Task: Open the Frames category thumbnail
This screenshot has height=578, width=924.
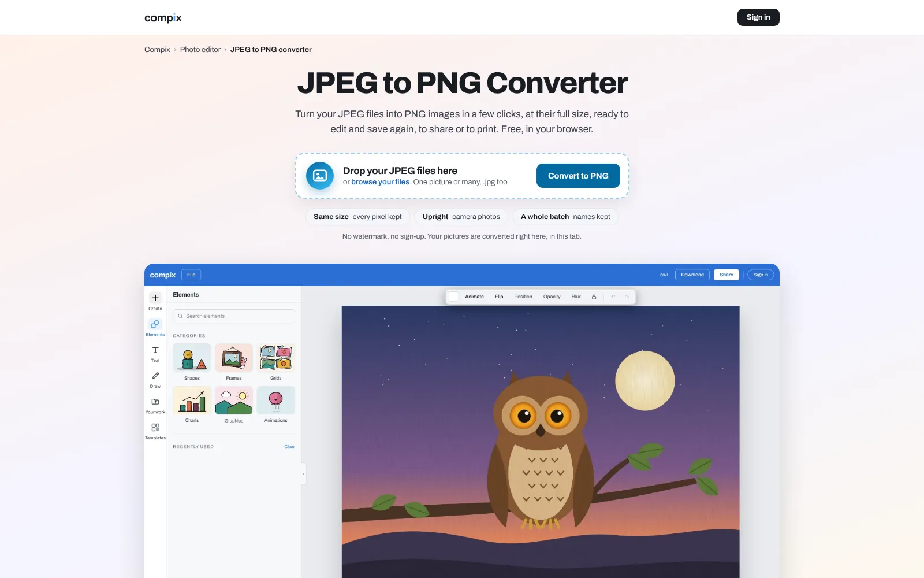Action: [234, 358]
